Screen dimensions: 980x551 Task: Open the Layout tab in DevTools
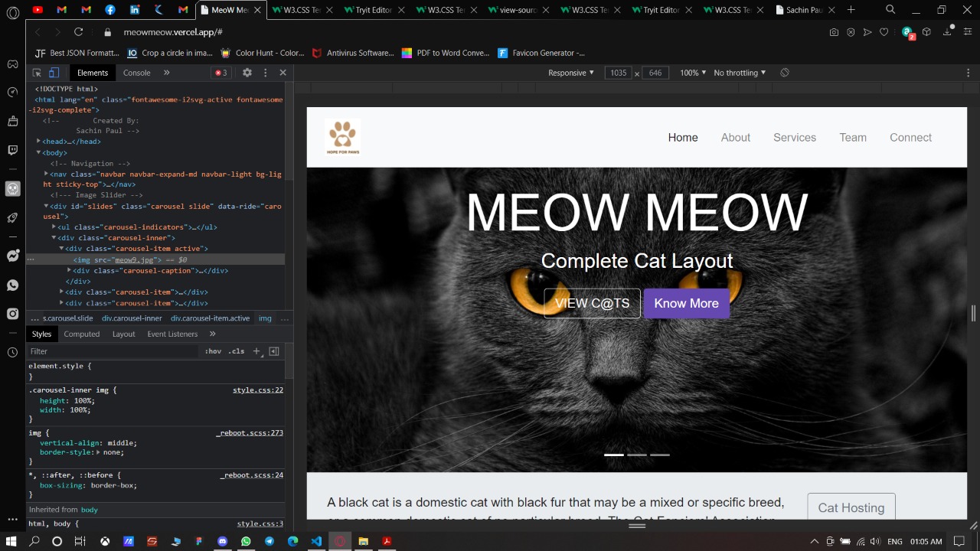pos(123,334)
